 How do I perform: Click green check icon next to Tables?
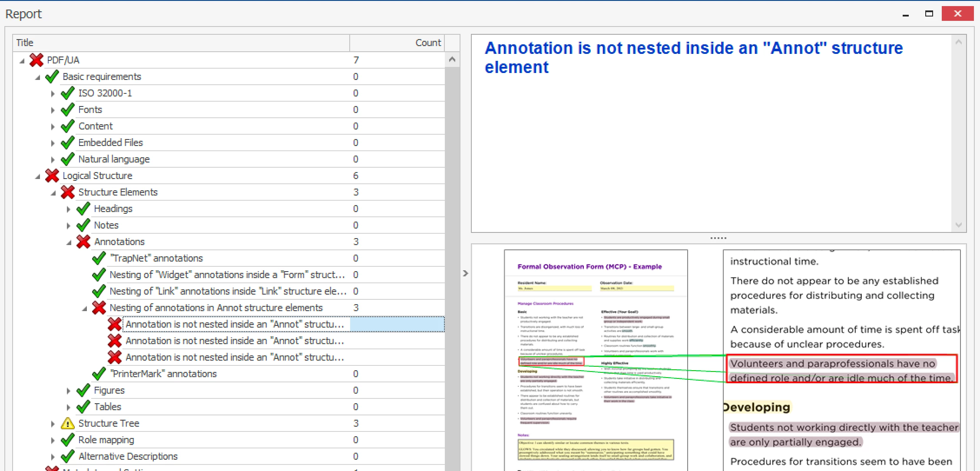83,407
